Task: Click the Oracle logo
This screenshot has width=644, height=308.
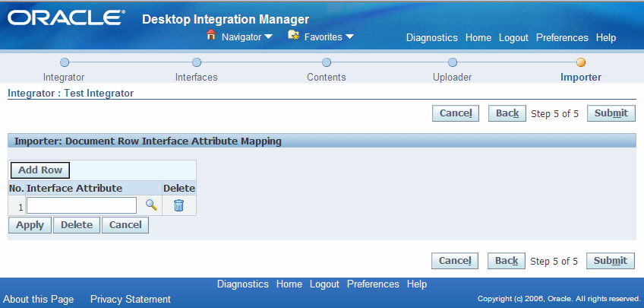Action: (65, 17)
